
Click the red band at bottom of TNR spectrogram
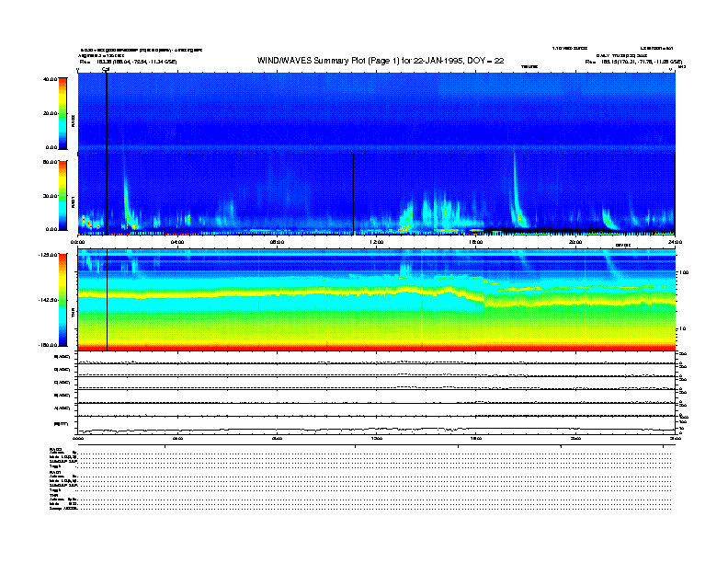tap(376, 347)
